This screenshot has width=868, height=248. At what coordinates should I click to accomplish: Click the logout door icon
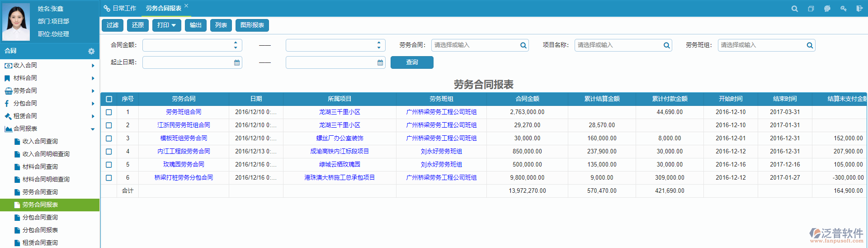[x=859, y=9]
